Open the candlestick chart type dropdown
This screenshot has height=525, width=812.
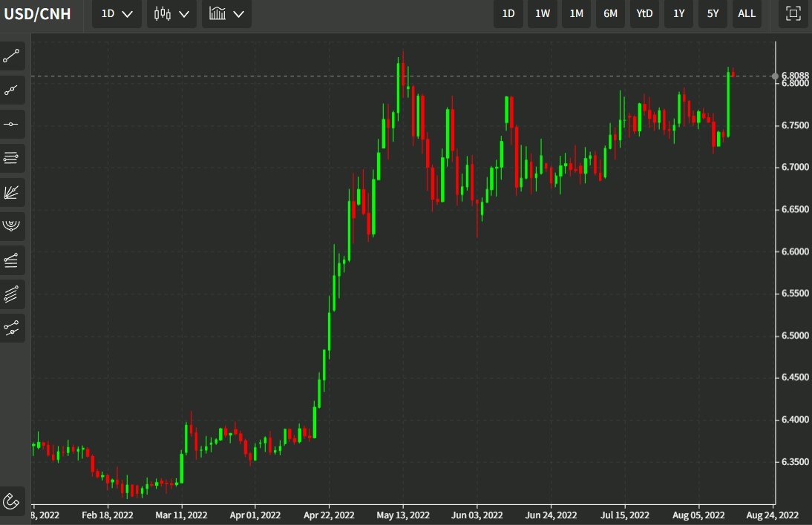point(171,14)
